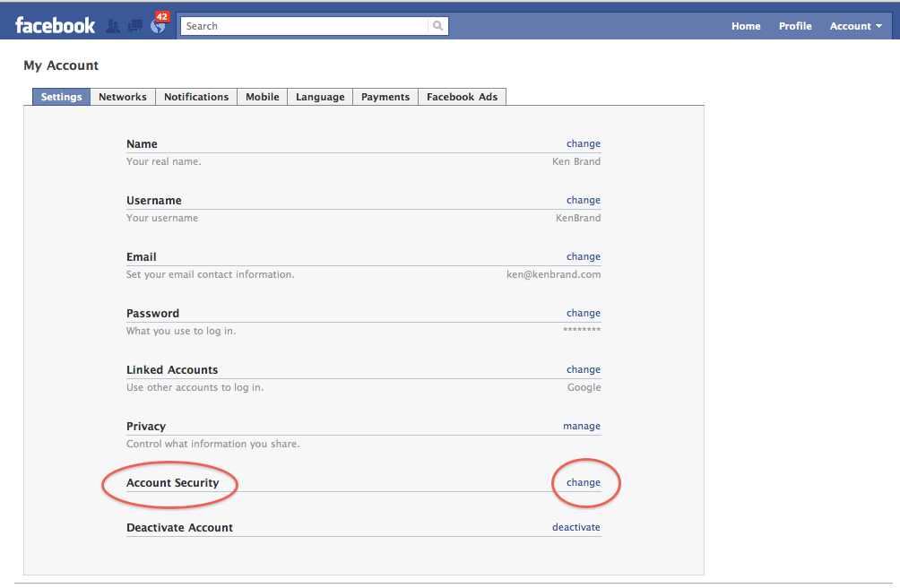Click the 'My Account' page title
The height and width of the screenshot is (588, 900).
pos(61,65)
